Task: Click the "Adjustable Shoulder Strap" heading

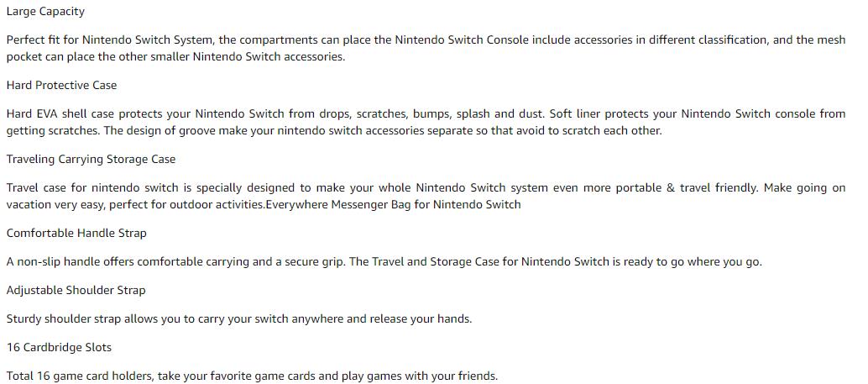Action: [x=76, y=290]
